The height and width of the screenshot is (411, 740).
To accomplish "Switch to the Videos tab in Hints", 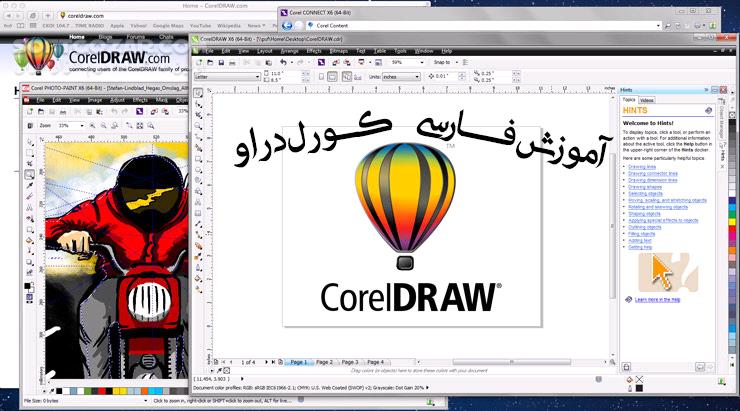I will pos(647,100).
